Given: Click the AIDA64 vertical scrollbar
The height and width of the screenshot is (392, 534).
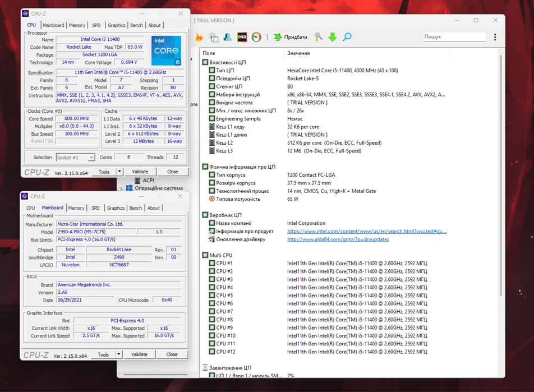Looking at the screenshot, I should click(500, 175).
